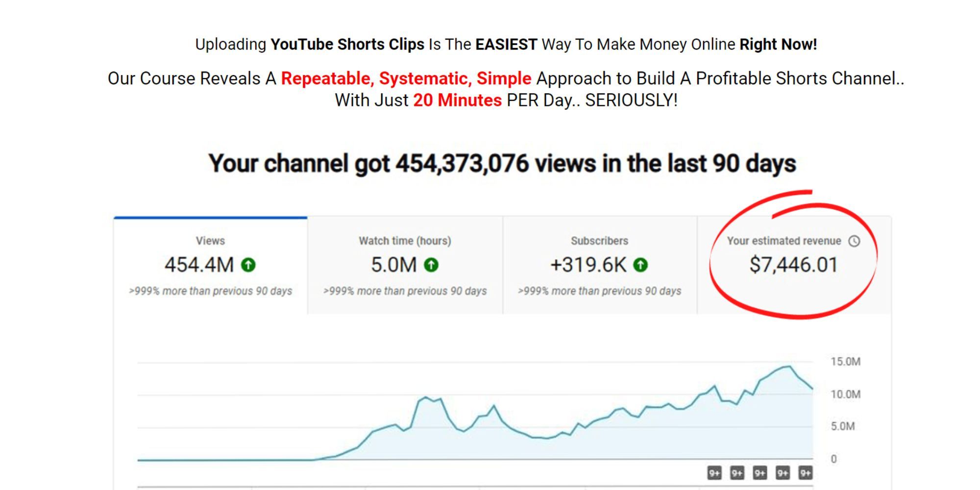The height and width of the screenshot is (490, 980).
Task: Click the channel views headline text
Action: [x=502, y=164]
